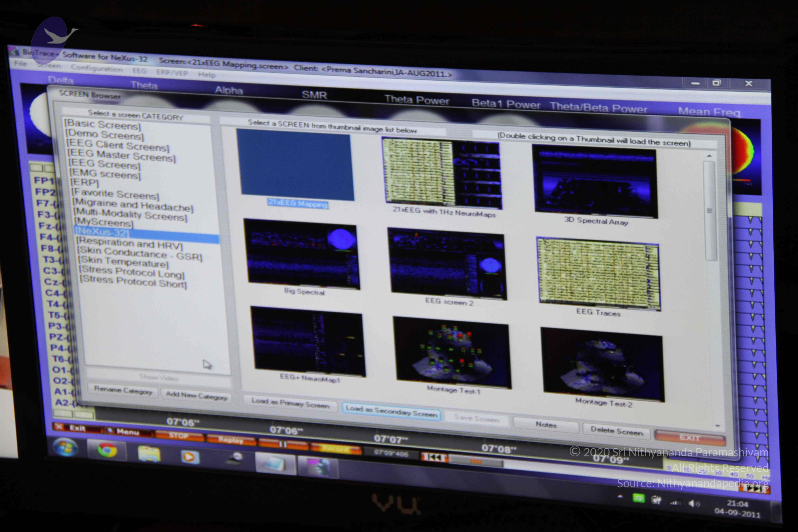
Task: Click the skip-to-start playback icon
Action: (434, 458)
